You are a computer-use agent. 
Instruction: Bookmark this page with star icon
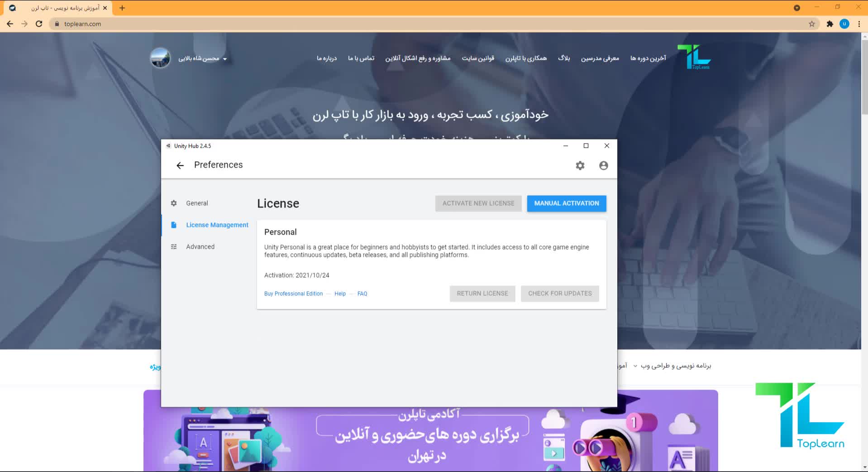tap(811, 24)
